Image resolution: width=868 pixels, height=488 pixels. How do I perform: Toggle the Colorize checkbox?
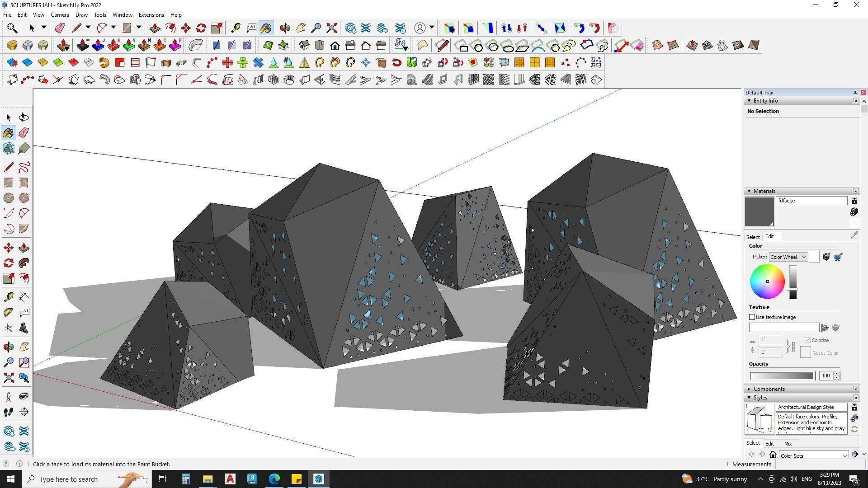click(x=807, y=340)
